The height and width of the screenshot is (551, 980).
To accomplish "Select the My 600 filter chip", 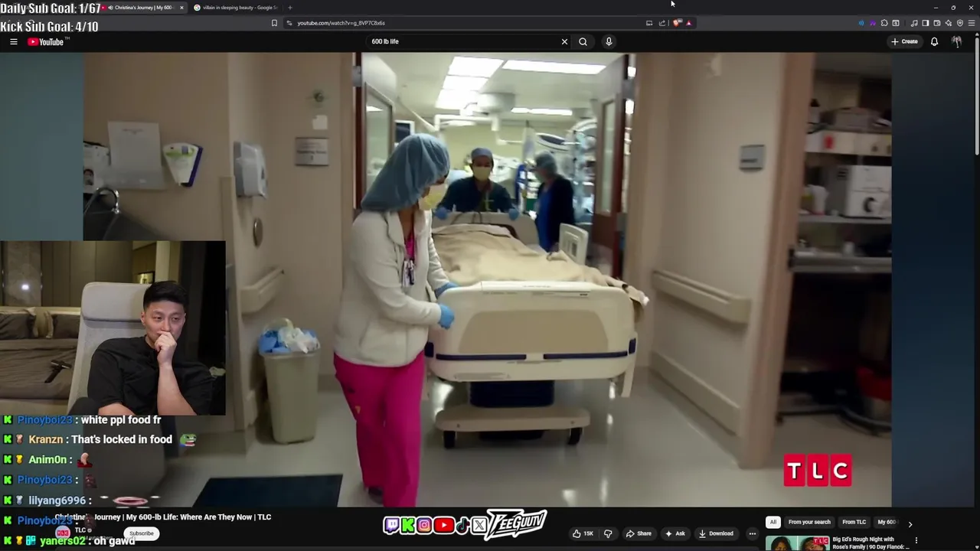I will pyautogui.click(x=887, y=522).
